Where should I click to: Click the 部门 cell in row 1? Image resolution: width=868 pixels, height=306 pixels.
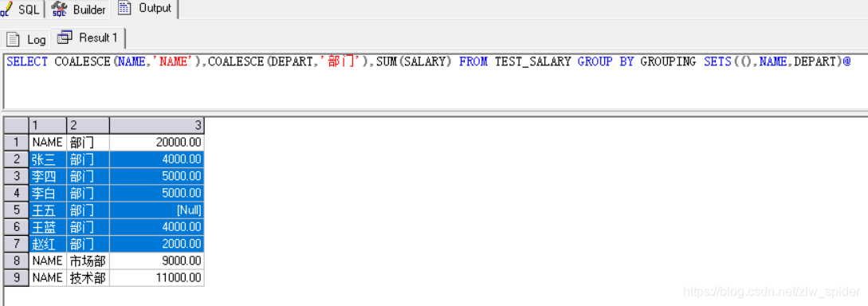[88, 142]
